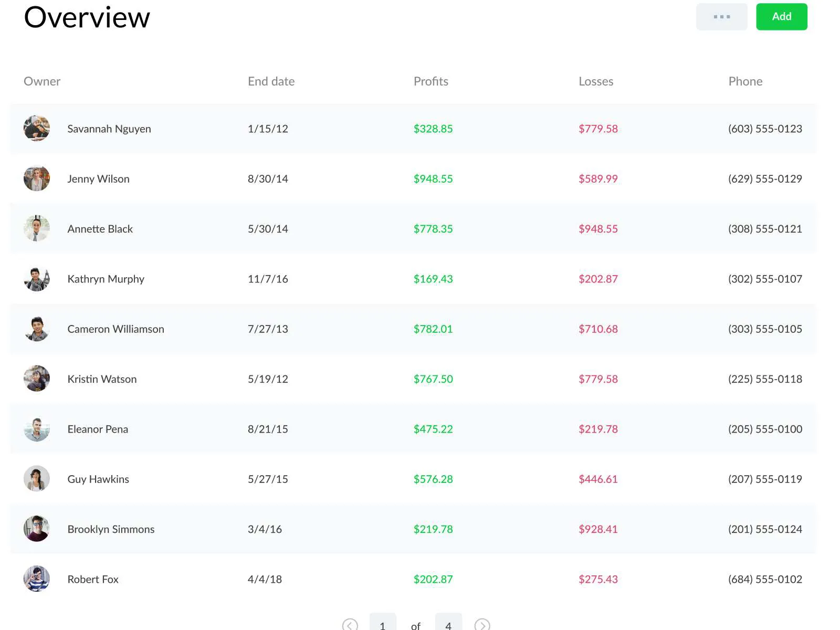
Task: Select Guy Hawkins profit amount $576.28
Action: pyautogui.click(x=433, y=479)
